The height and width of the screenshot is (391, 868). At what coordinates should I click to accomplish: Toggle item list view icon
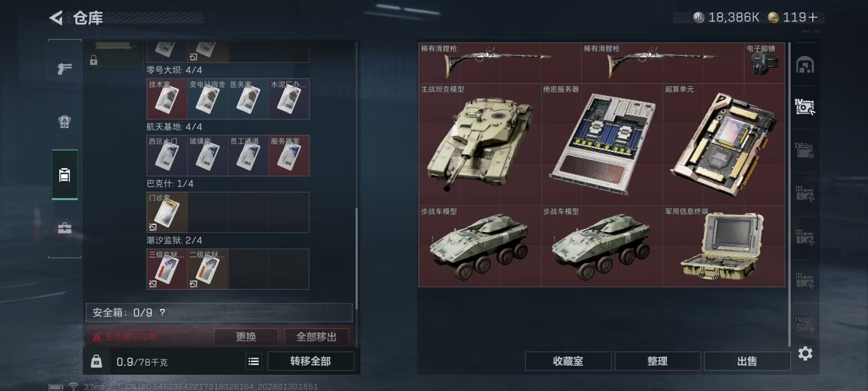click(254, 361)
